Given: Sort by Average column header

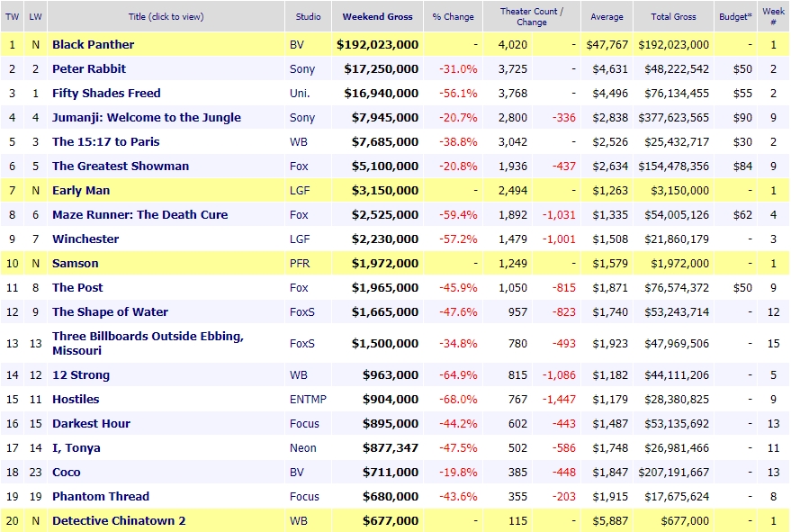Looking at the screenshot, I should pos(607,17).
